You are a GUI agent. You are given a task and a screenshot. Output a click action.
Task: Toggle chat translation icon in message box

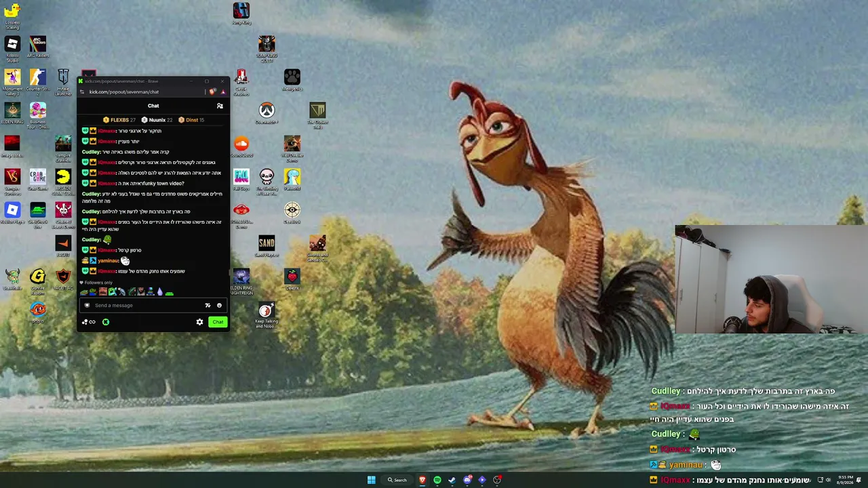click(x=208, y=305)
